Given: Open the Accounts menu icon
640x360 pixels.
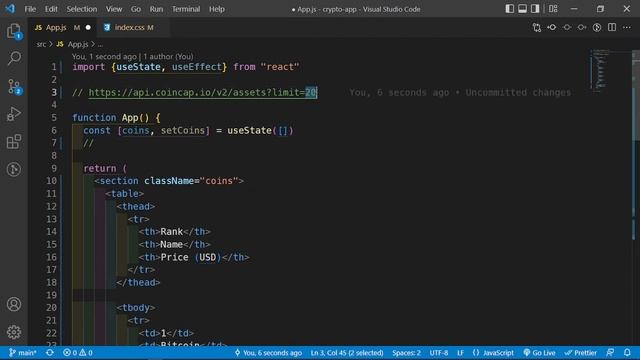Looking at the screenshot, I should point(14,304).
